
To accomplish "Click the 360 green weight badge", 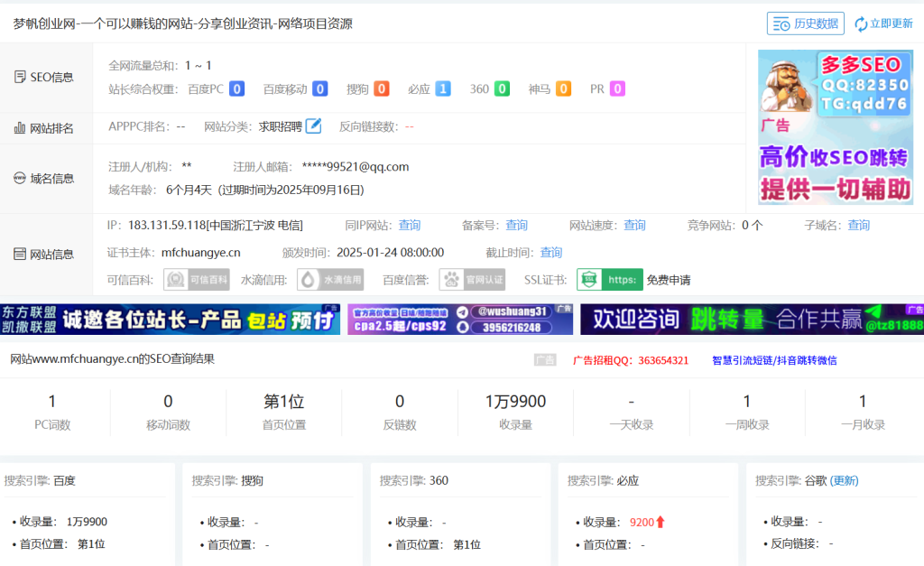I will click(x=502, y=89).
